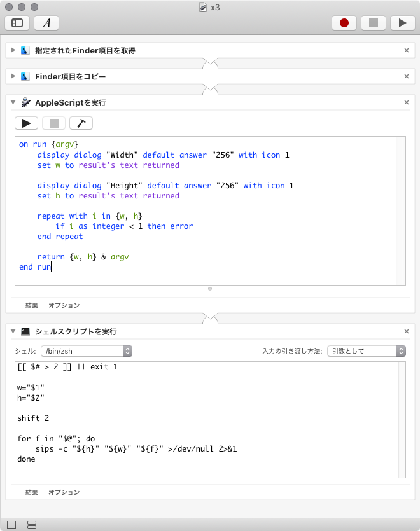The image size is (420, 531).
Task: Click the 'w="$1"' line in the shell script
Action: 31,387
